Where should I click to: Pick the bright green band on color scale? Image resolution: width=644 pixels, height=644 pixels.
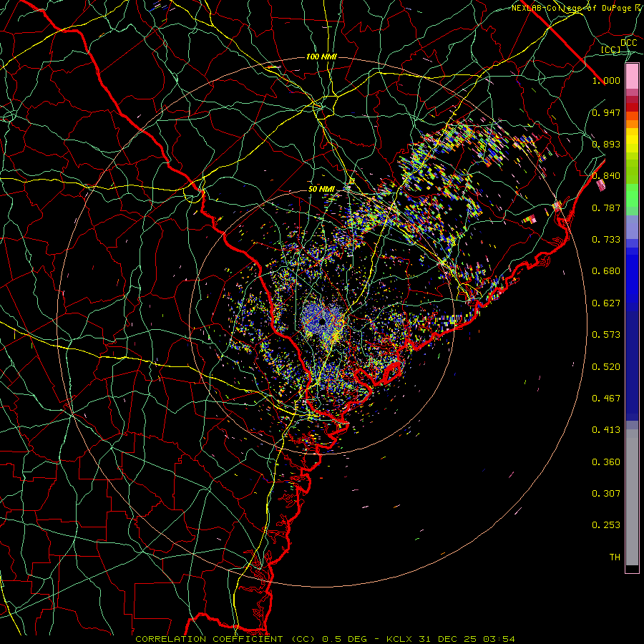[x=632, y=195]
